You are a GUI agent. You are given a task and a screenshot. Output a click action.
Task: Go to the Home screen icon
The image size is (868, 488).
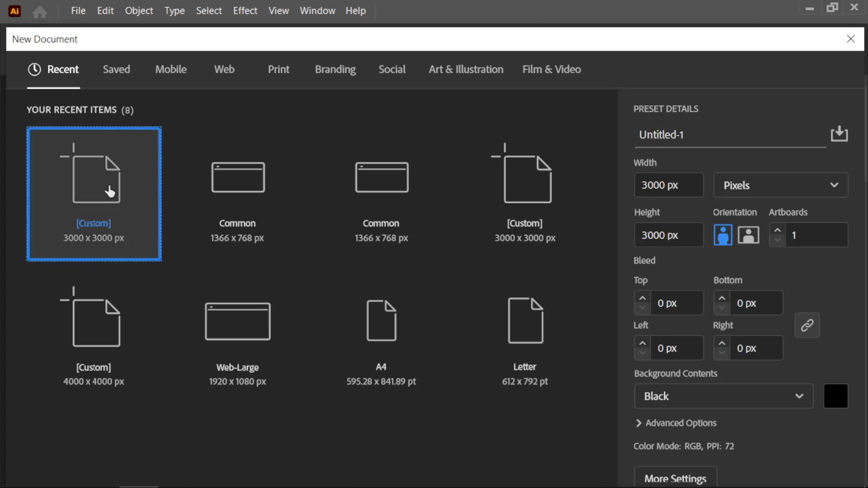click(x=40, y=12)
